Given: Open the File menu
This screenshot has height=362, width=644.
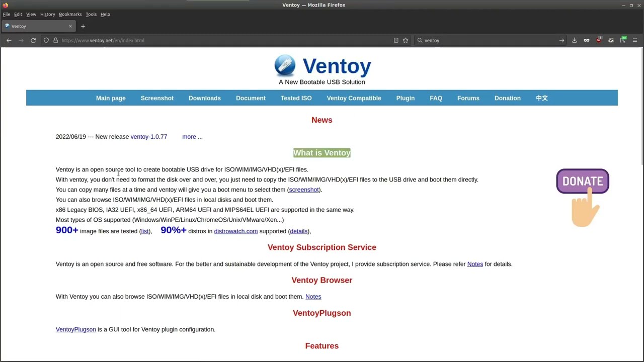Looking at the screenshot, I should [7, 14].
